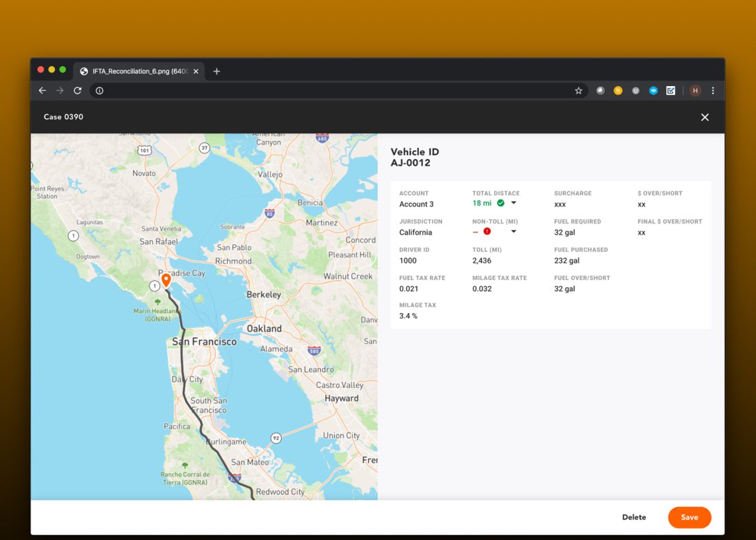Click Milage Tax Rate value 0.032
Image resolution: width=756 pixels, height=540 pixels.
482,289
